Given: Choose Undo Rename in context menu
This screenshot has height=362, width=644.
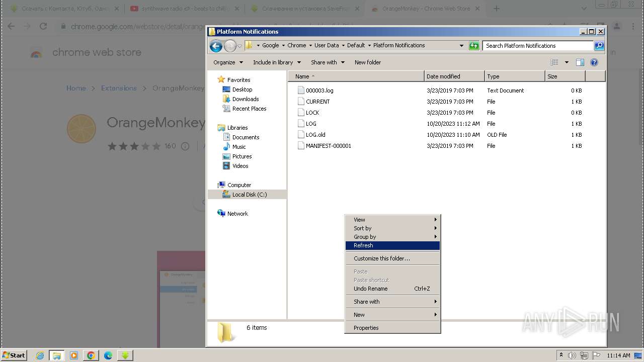Looking at the screenshot, I should click(x=392, y=289).
